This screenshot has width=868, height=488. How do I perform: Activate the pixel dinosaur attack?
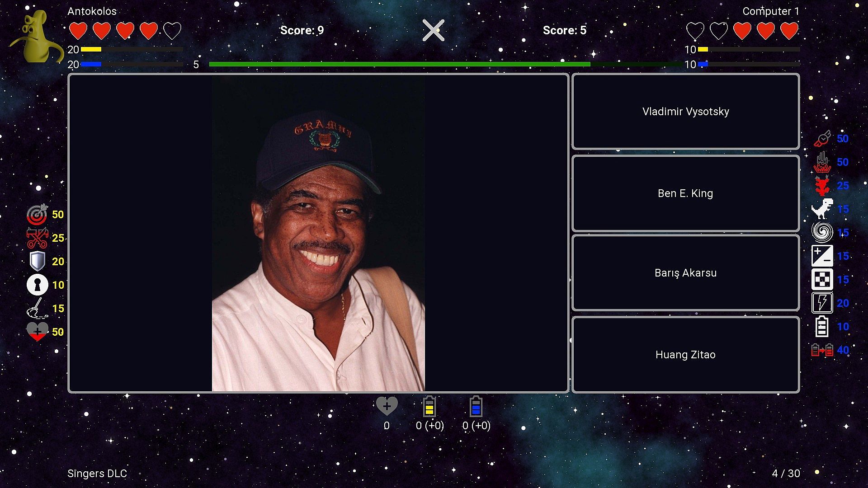point(822,209)
